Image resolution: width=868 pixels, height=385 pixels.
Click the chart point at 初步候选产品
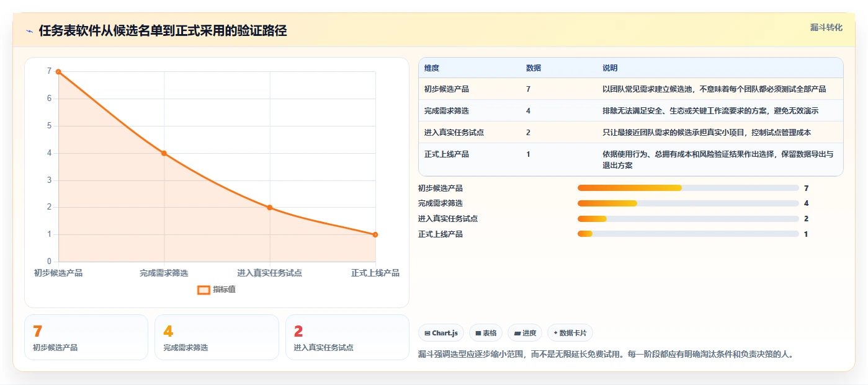click(58, 72)
